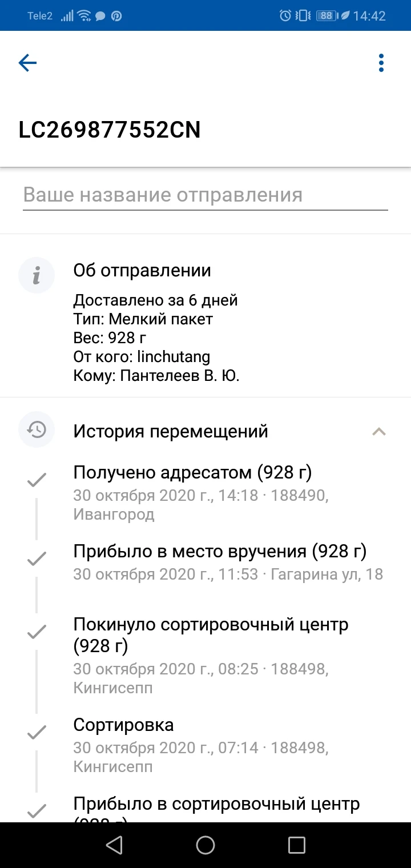Focus the Ваше название отправления field
Screen dimensions: 411x868
(x=205, y=195)
